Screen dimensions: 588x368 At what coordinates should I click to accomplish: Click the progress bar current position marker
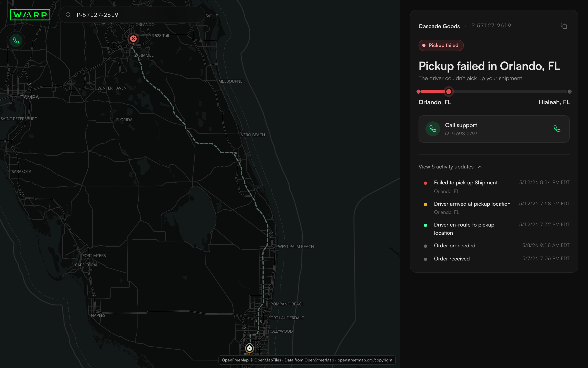point(449,92)
